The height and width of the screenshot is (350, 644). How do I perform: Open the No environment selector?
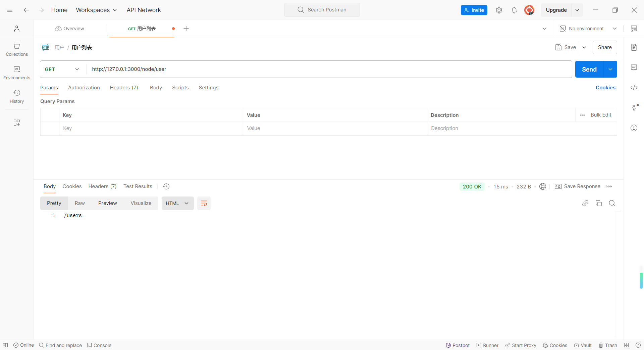tap(588, 29)
